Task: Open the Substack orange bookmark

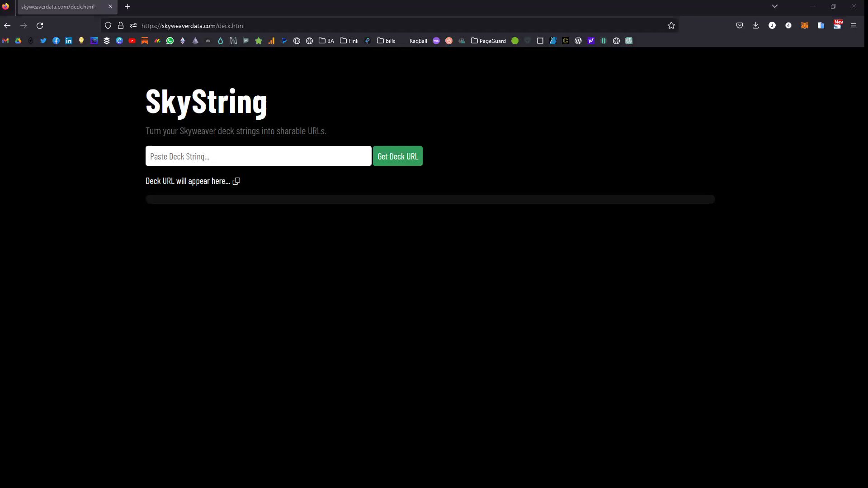Action: (x=145, y=41)
